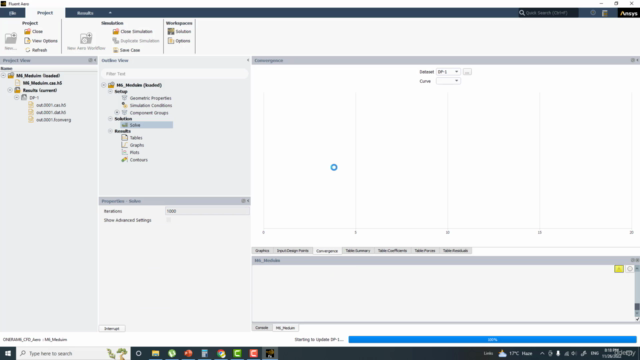Collapse the Outline View panel
Viewport: 640px width, 360px height.
(x=248, y=60)
